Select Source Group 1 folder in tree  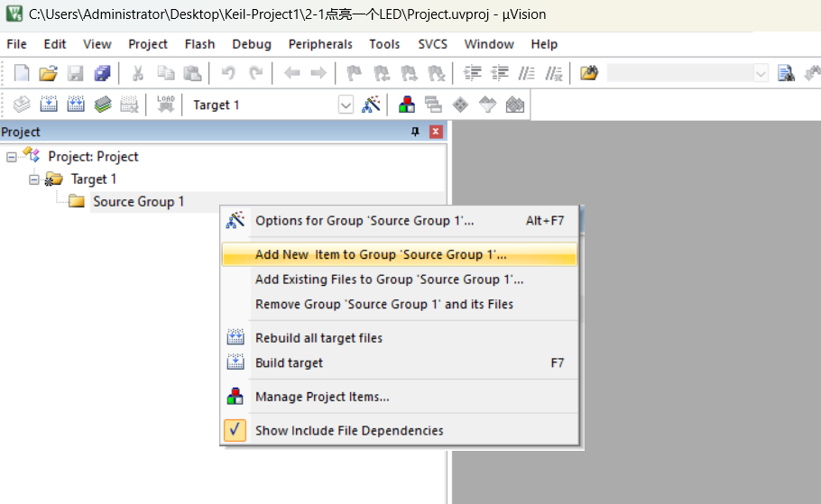tap(138, 201)
